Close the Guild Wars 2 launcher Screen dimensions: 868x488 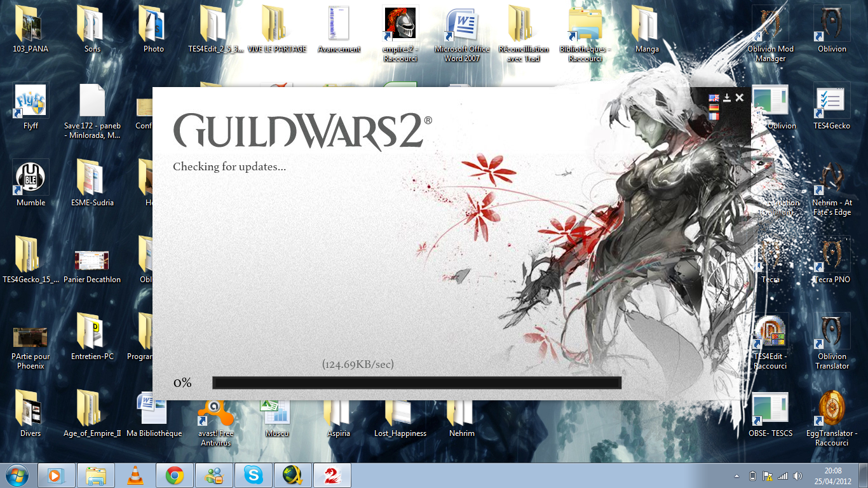pos(739,97)
